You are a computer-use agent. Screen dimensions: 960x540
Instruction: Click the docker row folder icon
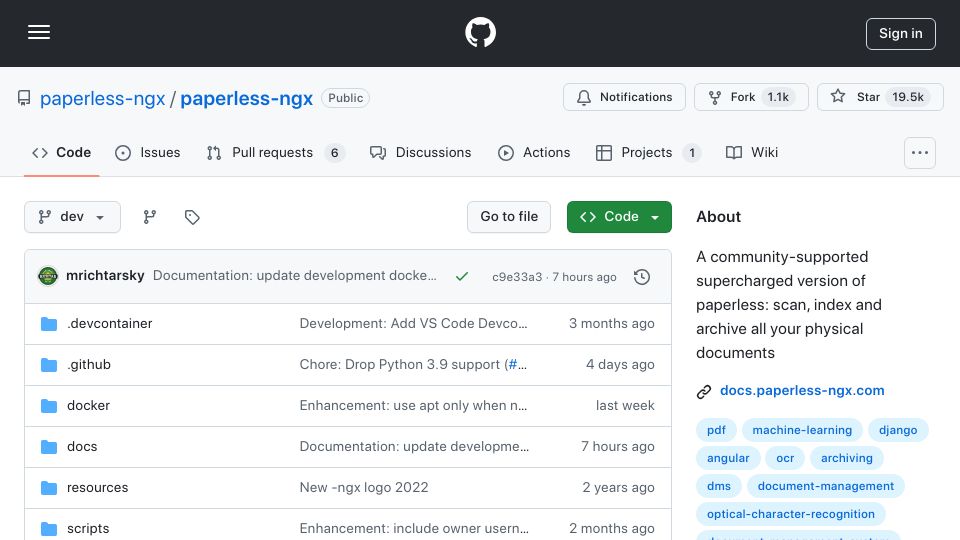49,406
